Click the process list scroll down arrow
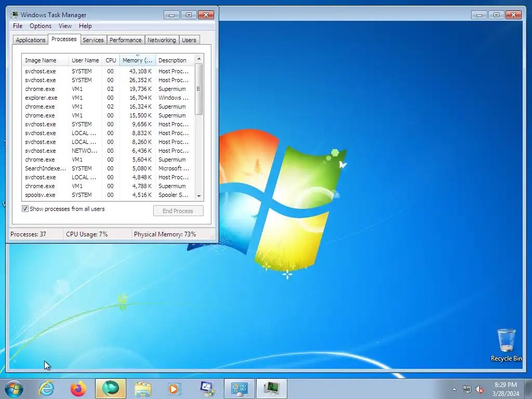Image resolution: width=532 pixels, height=399 pixels. pyautogui.click(x=199, y=196)
